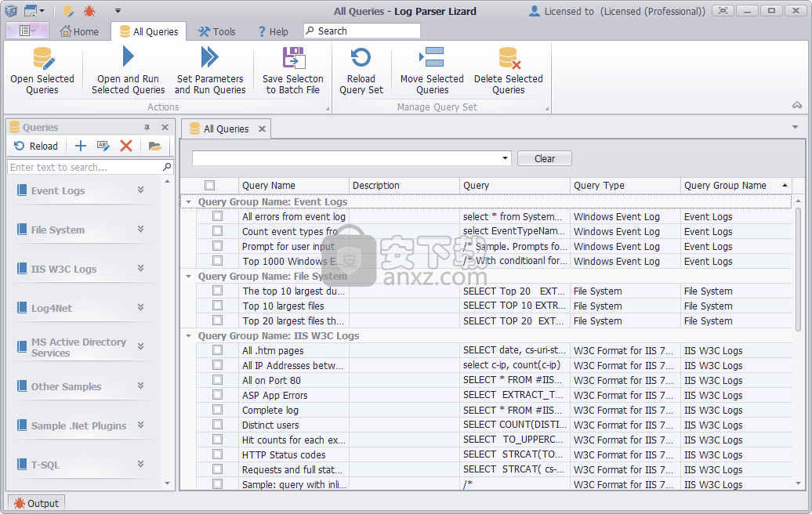This screenshot has width=812, height=514.
Task: Open the Help ribbon tab
Action: coord(273,31)
